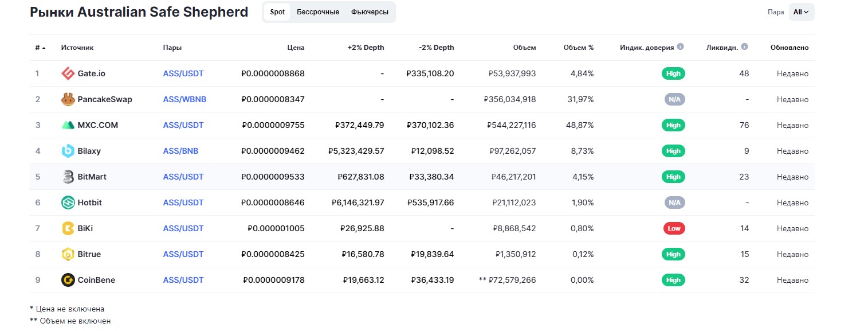The height and width of the screenshot is (331, 868).
Task: Click the BitMart exchange name
Action: [x=92, y=177]
